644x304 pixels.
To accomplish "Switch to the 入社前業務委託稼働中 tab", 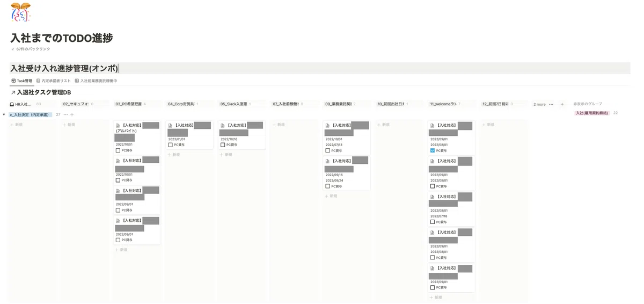I will click(96, 81).
